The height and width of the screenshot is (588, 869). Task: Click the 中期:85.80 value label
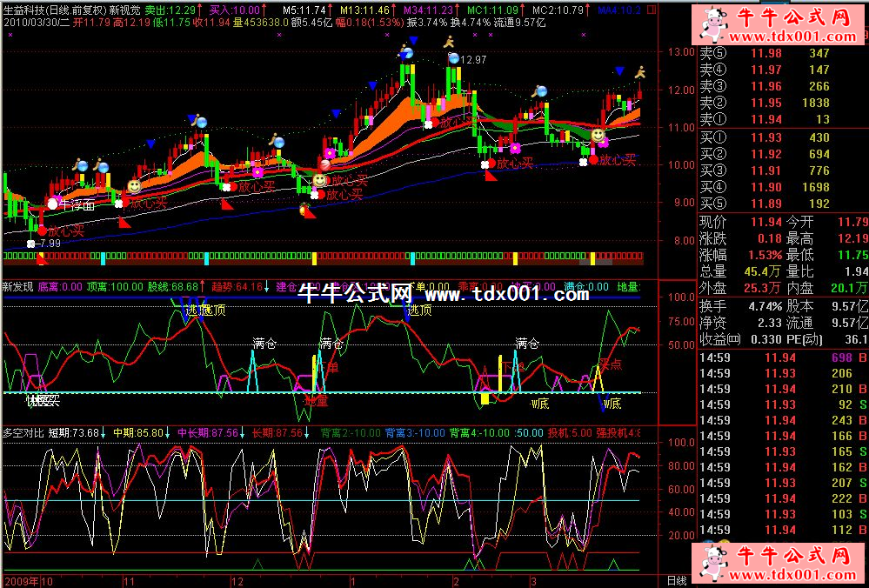tap(138, 432)
